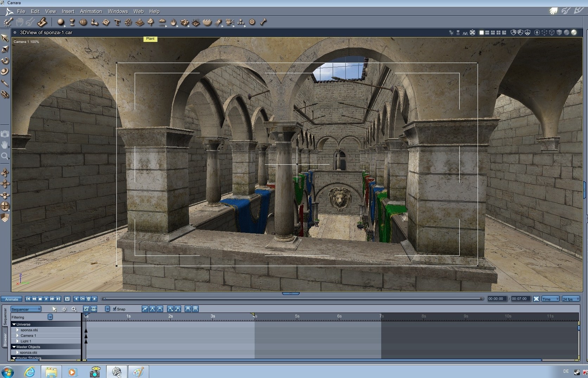The width and height of the screenshot is (588, 378).
Task: Click the Windows Start button
Action: (7, 372)
